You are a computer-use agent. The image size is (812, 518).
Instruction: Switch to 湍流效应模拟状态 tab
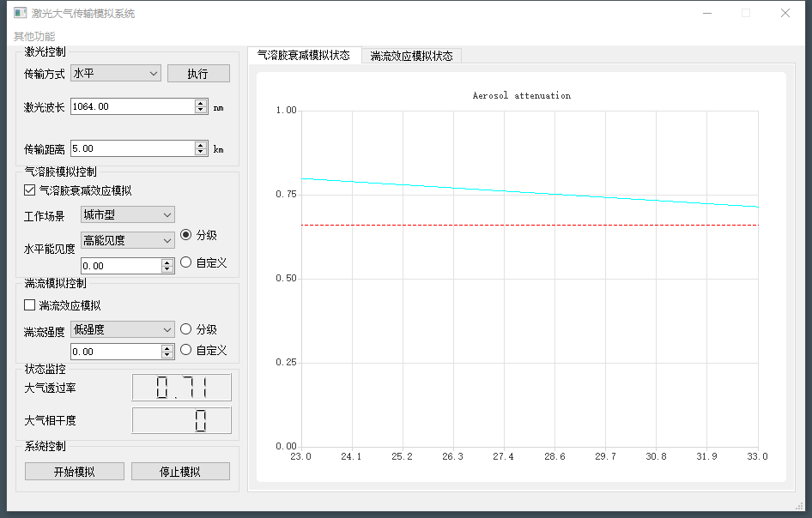coord(411,56)
